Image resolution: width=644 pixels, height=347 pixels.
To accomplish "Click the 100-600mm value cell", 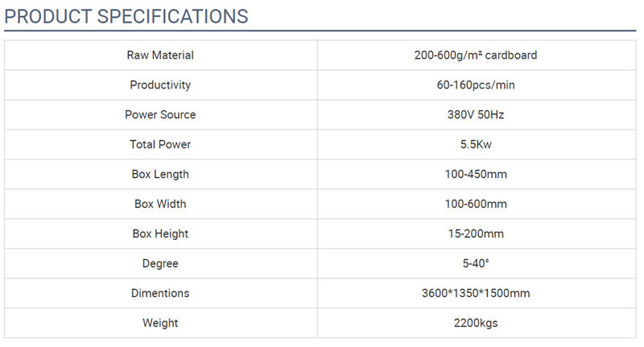I will tap(477, 204).
